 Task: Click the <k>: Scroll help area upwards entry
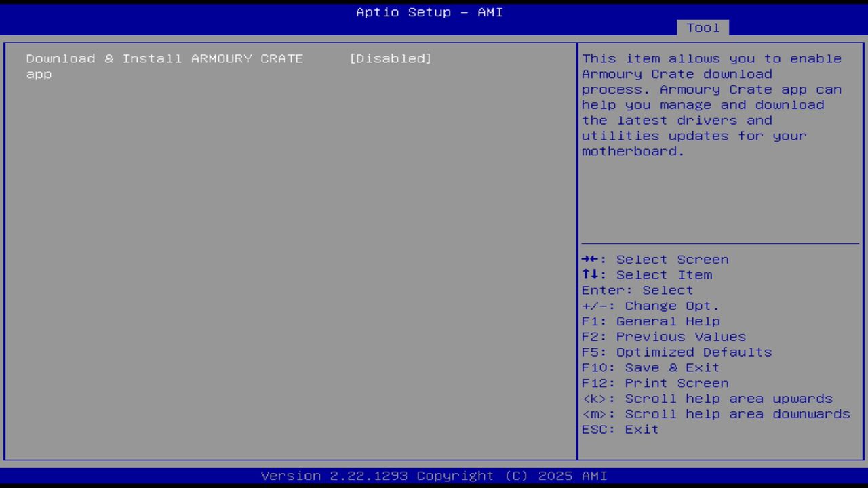coord(707,399)
